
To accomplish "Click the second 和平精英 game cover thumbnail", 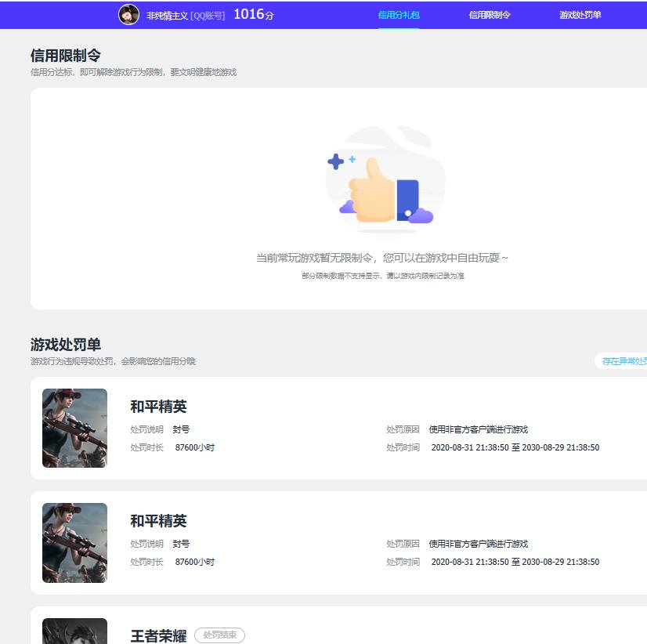I will click(x=74, y=542).
